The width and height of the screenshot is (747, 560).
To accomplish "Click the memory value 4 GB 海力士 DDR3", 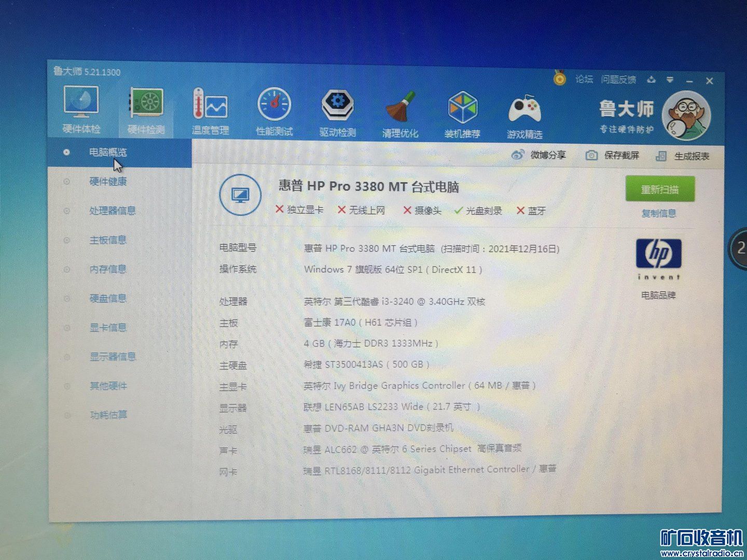I will [371, 343].
